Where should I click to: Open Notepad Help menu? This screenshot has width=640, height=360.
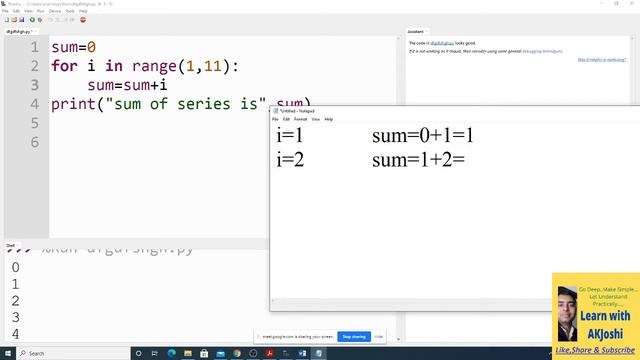tap(329, 119)
